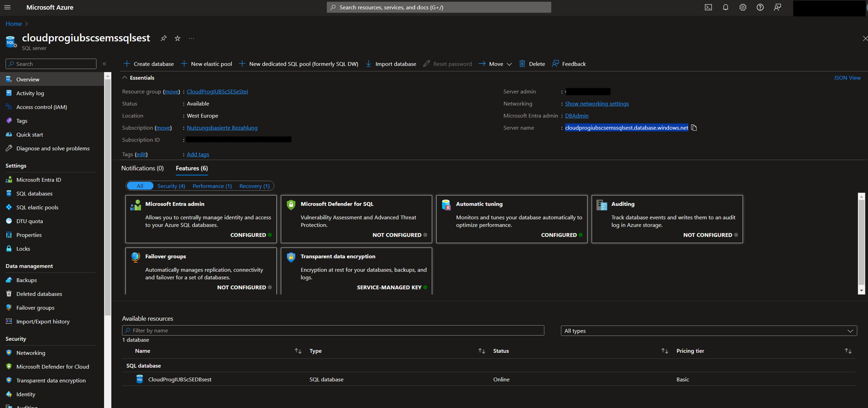Filter features by Performance (1)

[x=212, y=186]
